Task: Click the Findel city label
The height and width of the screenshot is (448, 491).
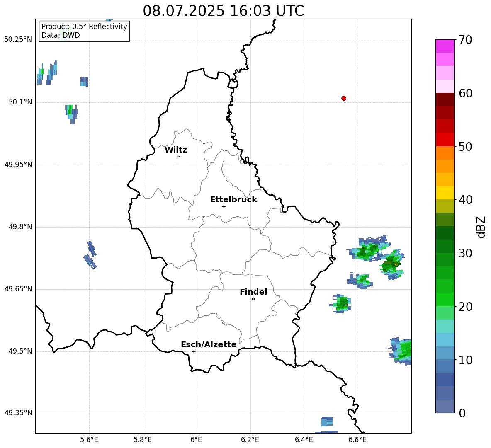Action: (x=253, y=292)
